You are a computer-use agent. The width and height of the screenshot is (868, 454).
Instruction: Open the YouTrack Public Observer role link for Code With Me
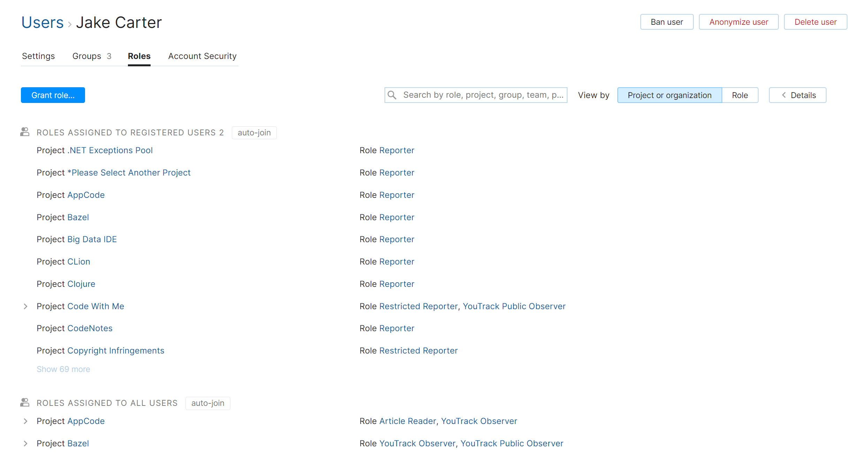[x=514, y=306]
